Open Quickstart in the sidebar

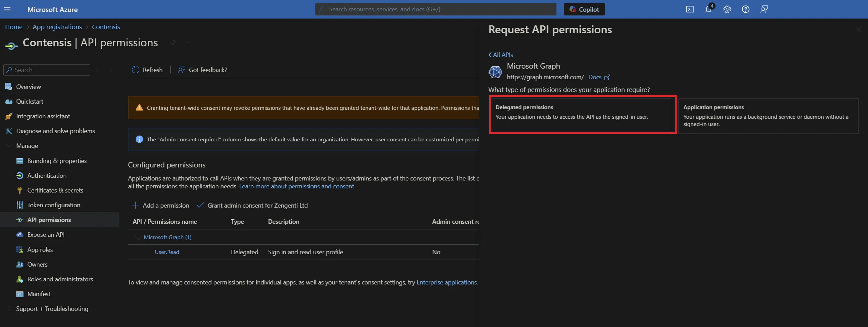(30, 101)
